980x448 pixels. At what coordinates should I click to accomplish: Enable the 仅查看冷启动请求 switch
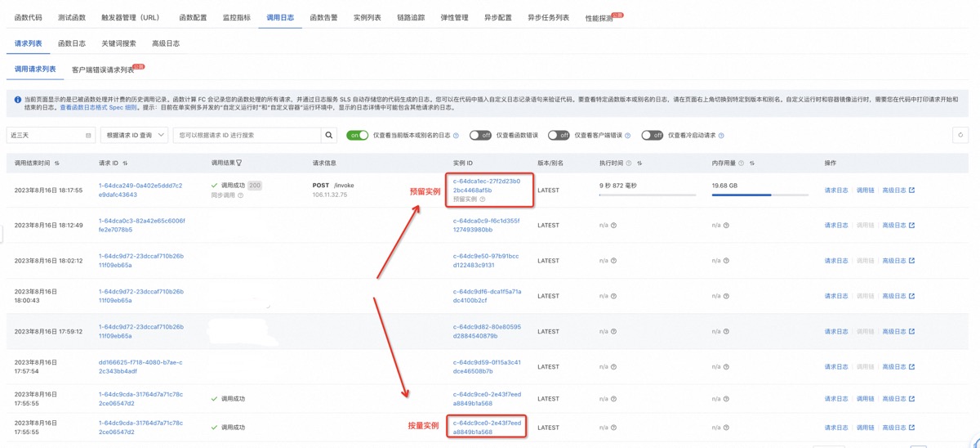[652, 136]
